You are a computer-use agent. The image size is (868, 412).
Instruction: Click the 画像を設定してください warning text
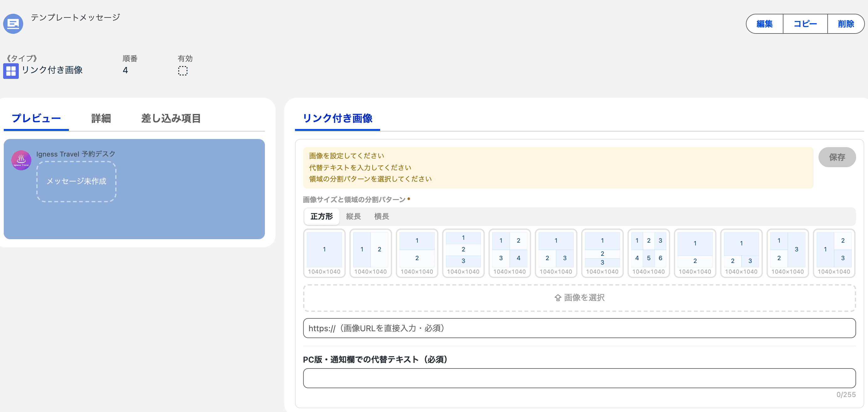tap(346, 156)
